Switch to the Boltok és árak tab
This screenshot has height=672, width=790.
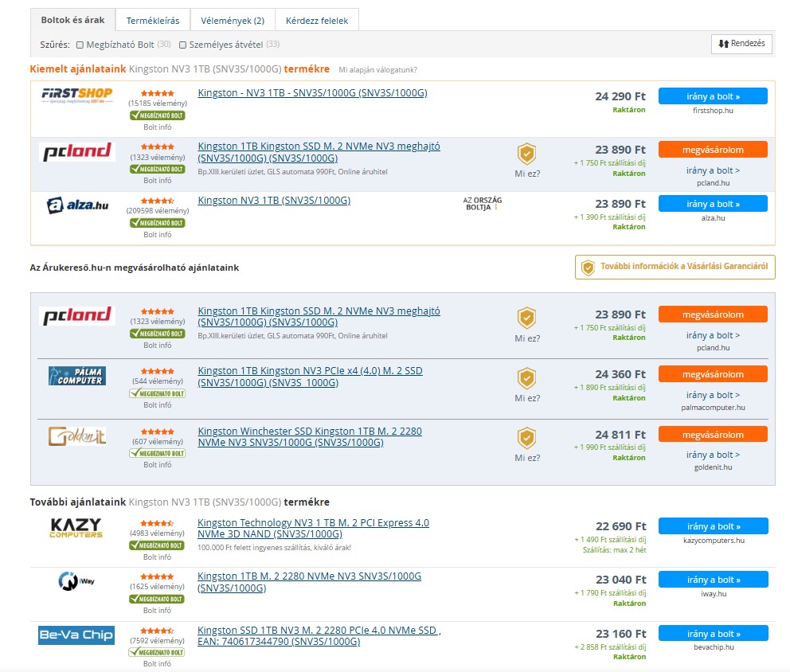(x=72, y=20)
